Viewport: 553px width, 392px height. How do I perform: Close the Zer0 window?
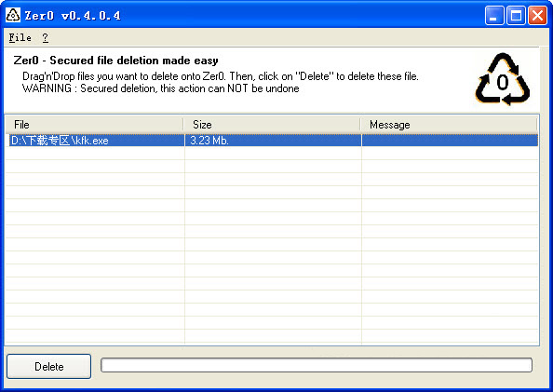coord(537,16)
